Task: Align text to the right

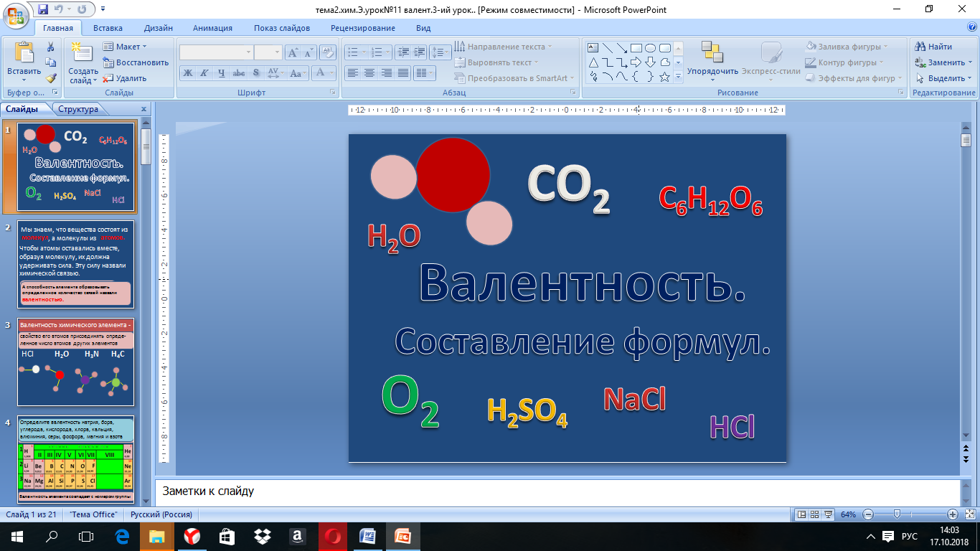Action: [x=387, y=72]
